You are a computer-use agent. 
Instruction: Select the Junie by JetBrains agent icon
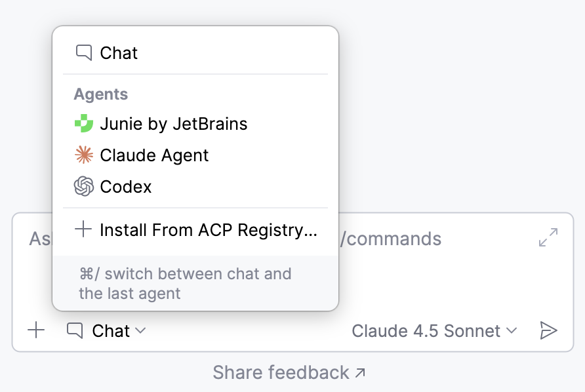pos(85,124)
